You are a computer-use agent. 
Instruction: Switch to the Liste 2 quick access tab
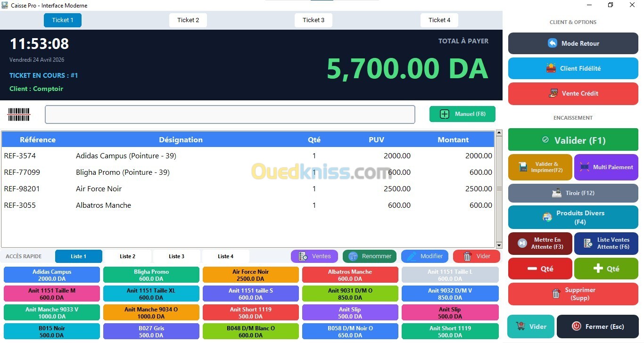[x=128, y=256]
